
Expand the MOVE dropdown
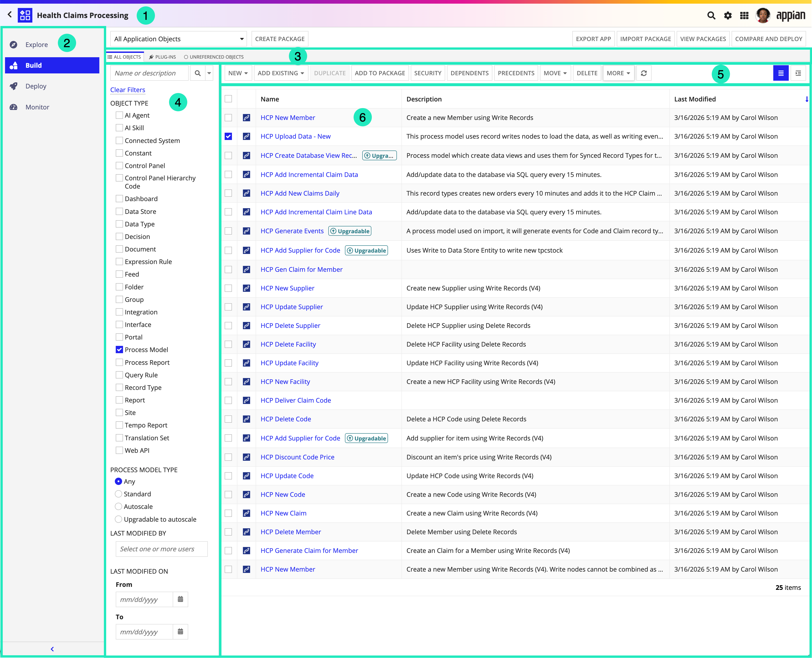555,73
